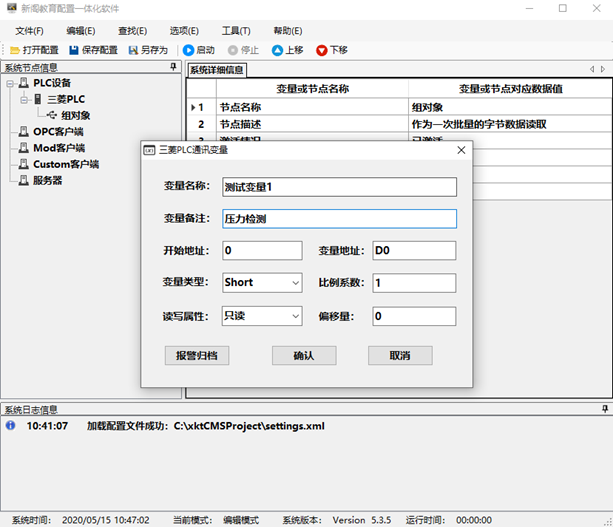Click the Mod客户端 node icon
Screen dimensions: 613x527
[x=24, y=147]
